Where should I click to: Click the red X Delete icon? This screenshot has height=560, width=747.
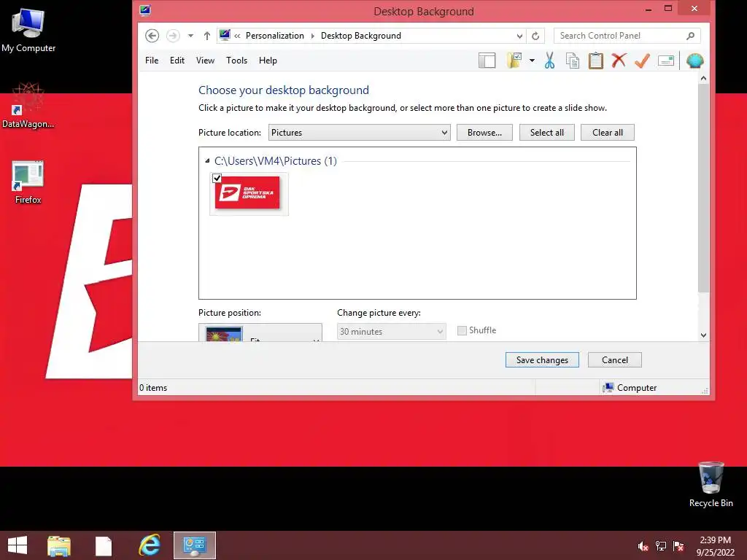tap(619, 61)
